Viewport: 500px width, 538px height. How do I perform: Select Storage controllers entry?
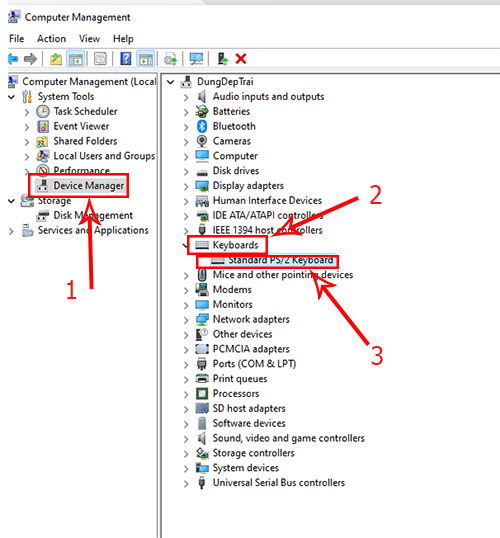253,453
